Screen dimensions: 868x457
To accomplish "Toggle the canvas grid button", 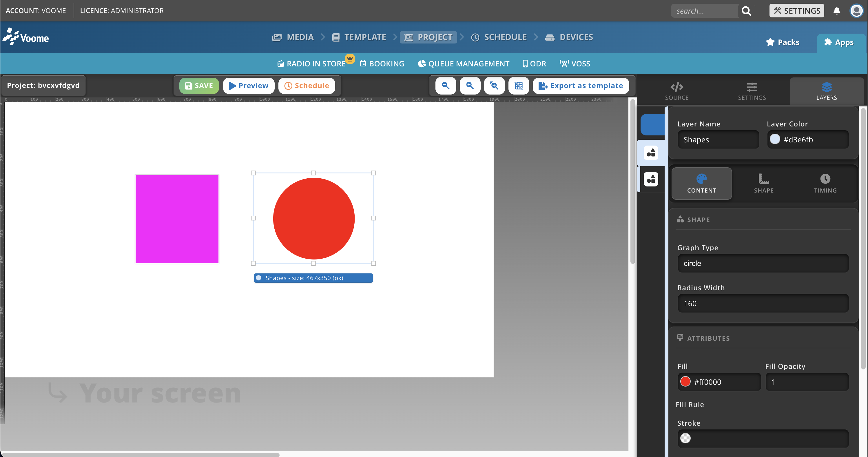I will 519,86.
